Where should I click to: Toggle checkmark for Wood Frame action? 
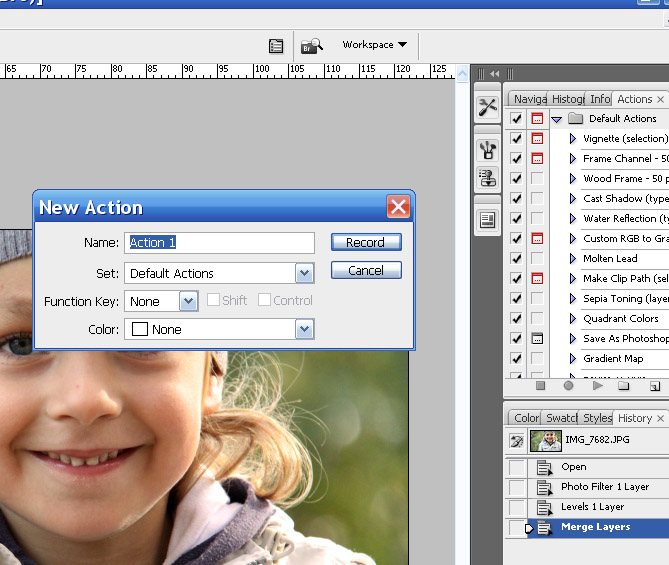click(x=516, y=178)
